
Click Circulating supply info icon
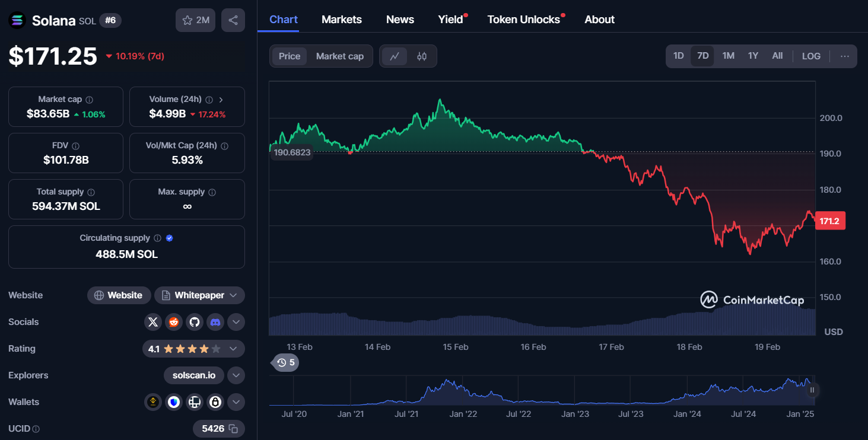(x=157, y=238)
